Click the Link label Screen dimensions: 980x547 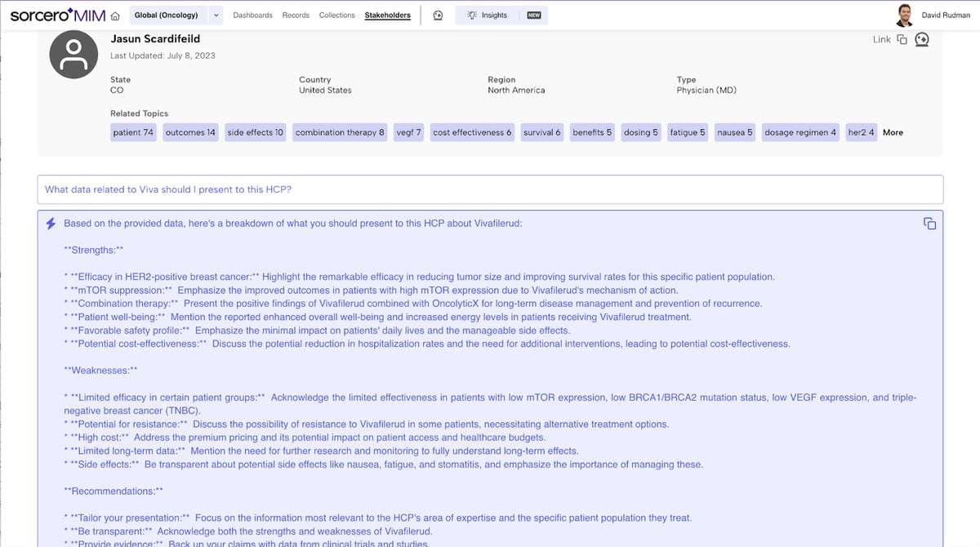[x=882, y=39]
